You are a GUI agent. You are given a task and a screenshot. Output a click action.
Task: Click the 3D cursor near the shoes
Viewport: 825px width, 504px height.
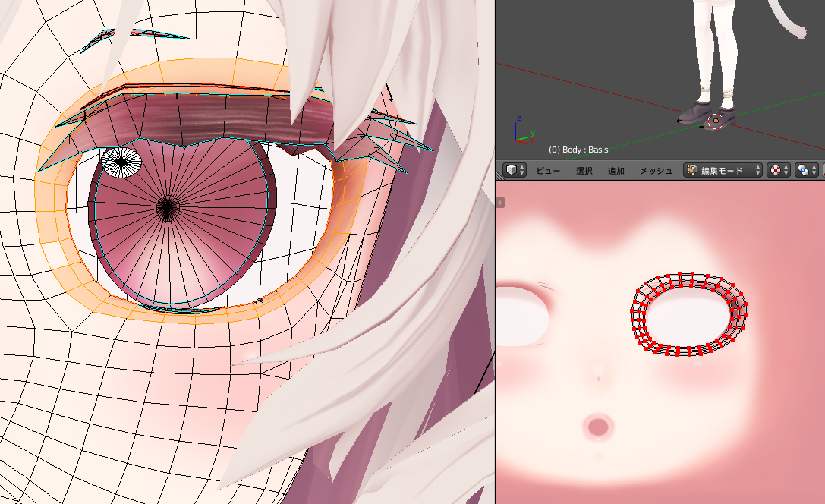point(716,121)
